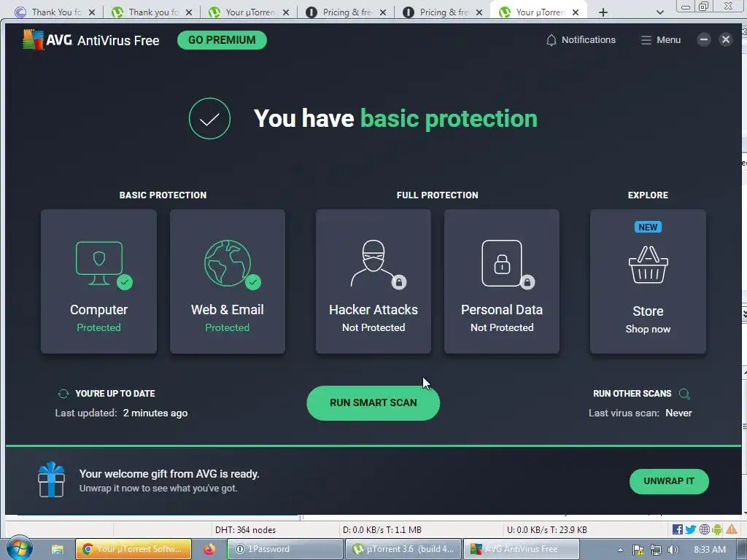747x560 pixels.
Task: Click the 'Last virus scan: Never' text
Action: coord(640,413)
